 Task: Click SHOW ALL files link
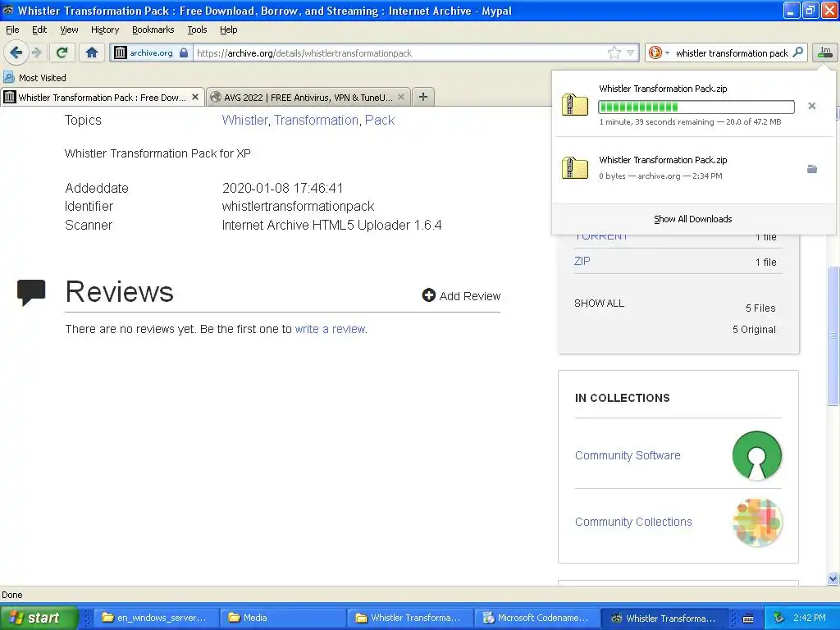(x=599, y=304)
